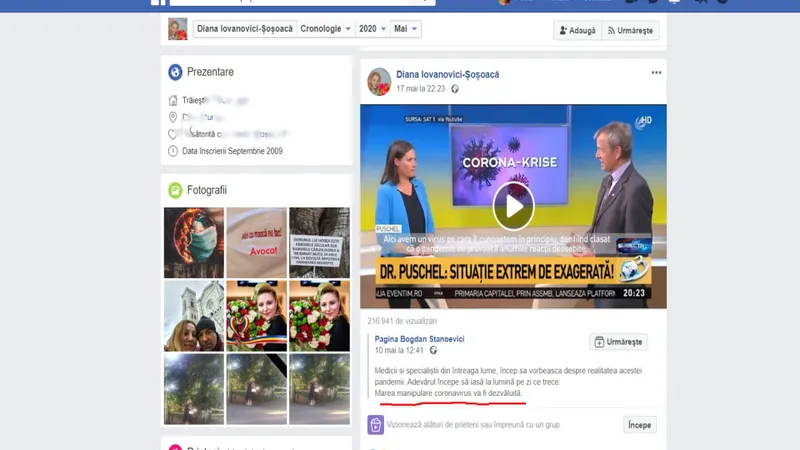Image resolution: width=800 pixels, height=450 pixels.
Task: Click the post privacy globe icon
Action: (x=455, y=89)
